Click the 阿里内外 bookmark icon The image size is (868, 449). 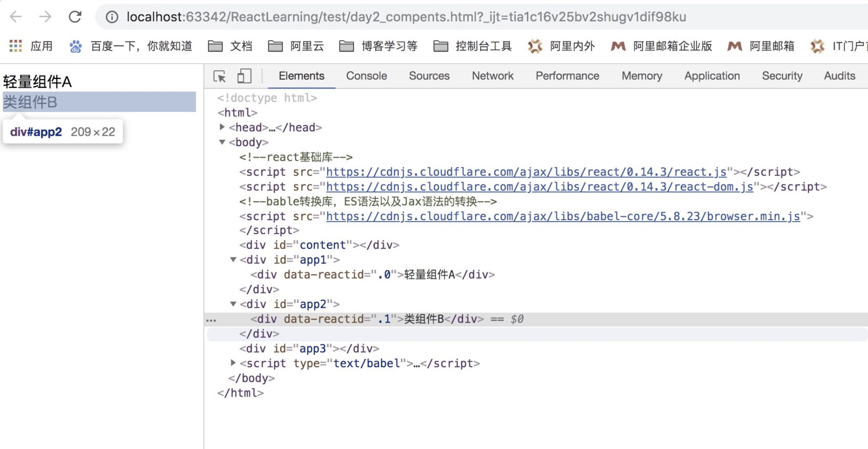[535, 46]
